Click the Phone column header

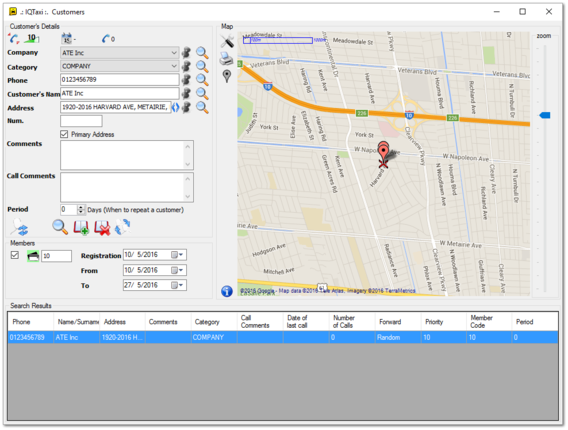point(30,322)
